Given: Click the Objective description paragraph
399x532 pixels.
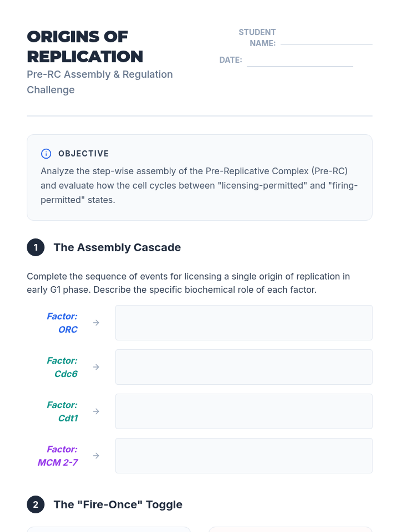Looking at the screenshot, I should (x=199, y=186).
